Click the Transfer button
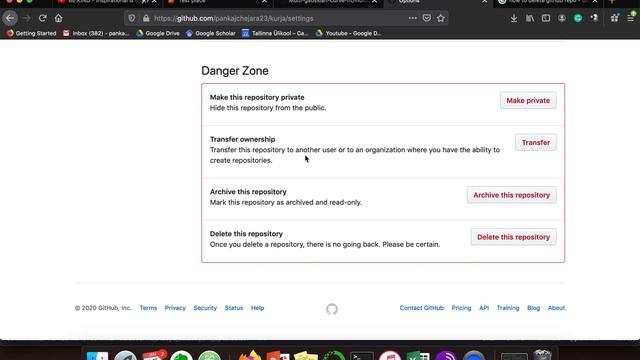This screenshot has height=360, width=640. 536,142
